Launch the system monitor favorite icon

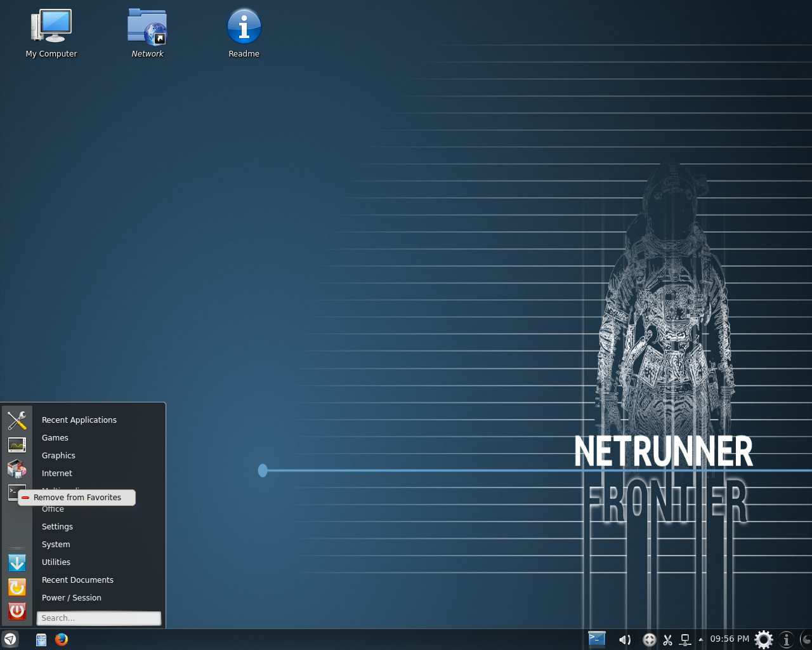(x=17, y=445)
